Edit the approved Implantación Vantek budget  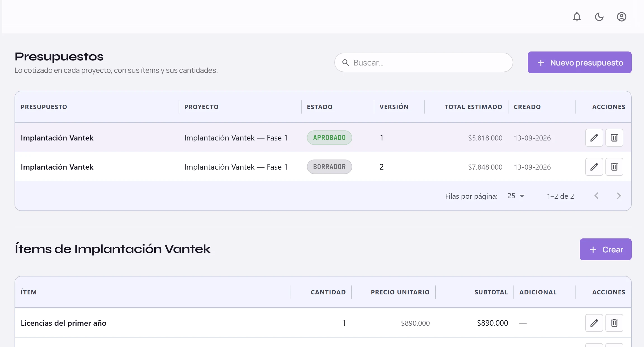click(x=594, y=138)
